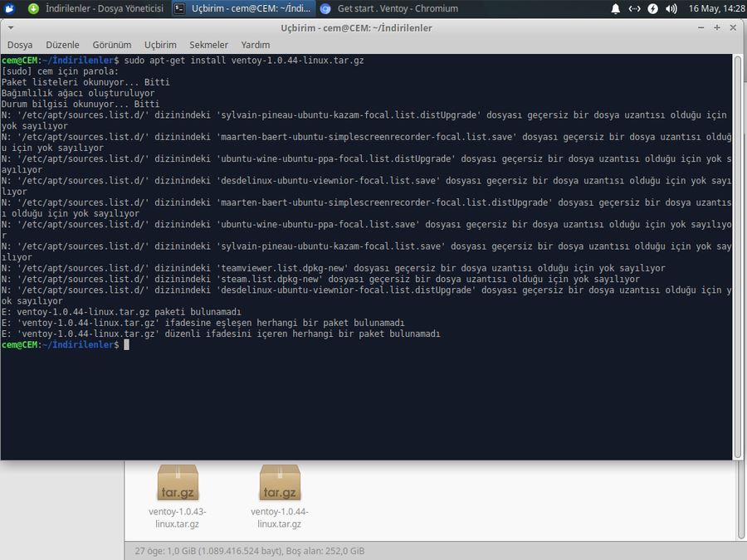This screenshot has height=560, width=747.
Task: Click the 16 May clock in panel
Action: (x=716, y=8)
